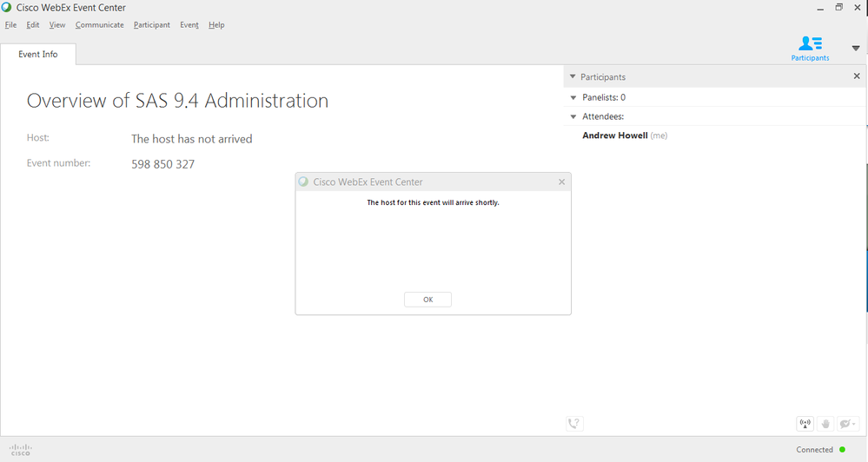The image size is (868, 462).
Task: Open the Participants panel icon
Action: point(810,48)
